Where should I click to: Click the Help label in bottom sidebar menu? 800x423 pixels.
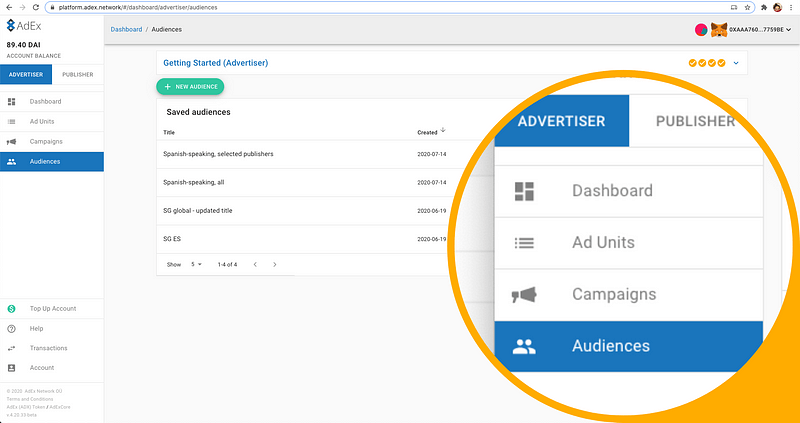(36, 329)
